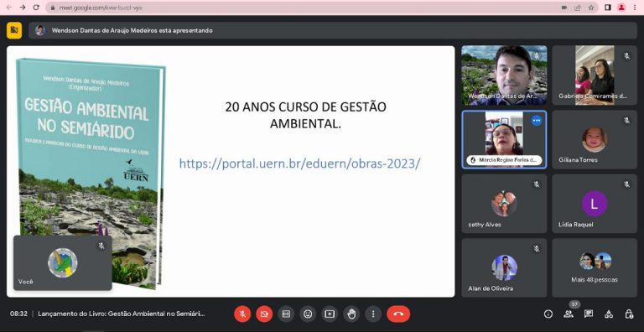Image resolution: width=644 pixels, height=332 pixels.
Task: Click your own Você self-view tile
Action: click(x=62, y=263)
